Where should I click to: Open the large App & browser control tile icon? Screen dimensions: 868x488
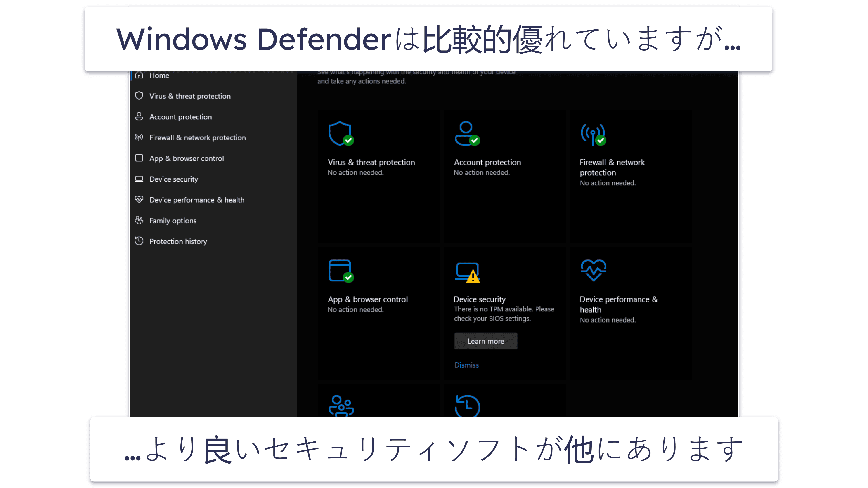coord(341,271)
